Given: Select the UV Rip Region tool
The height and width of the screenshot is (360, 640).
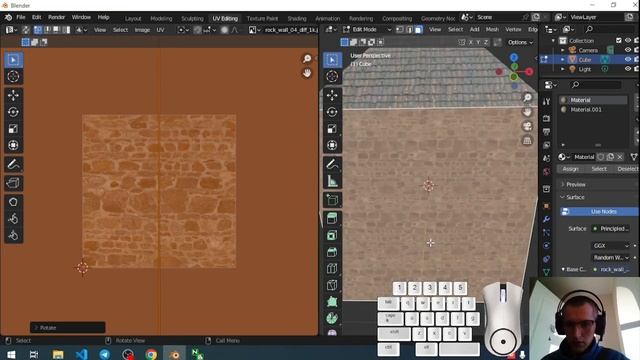Looking at the screenshot, I should (13, 183).
